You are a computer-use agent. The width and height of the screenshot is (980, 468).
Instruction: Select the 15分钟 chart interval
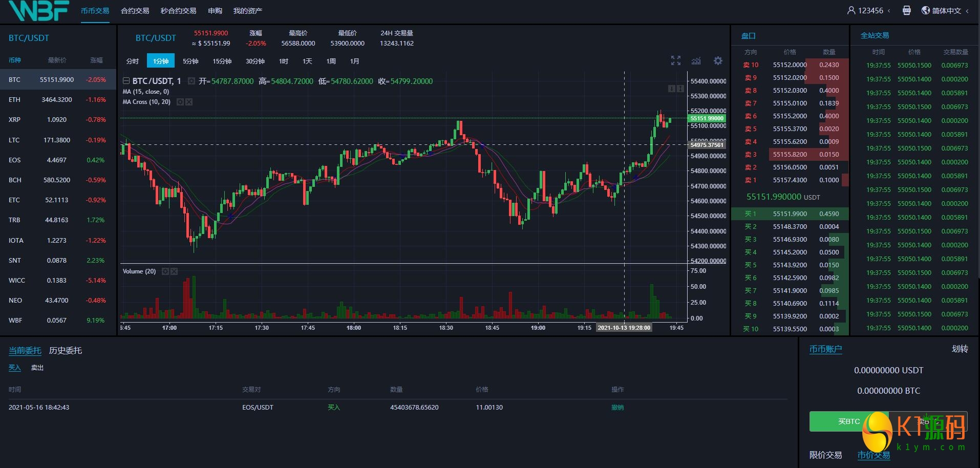(222, 61)
